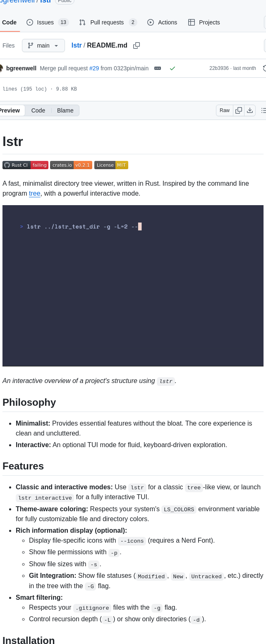Switch to Code view toggle
This screenshot has height=644, width=266.
[x=38, y=110]
